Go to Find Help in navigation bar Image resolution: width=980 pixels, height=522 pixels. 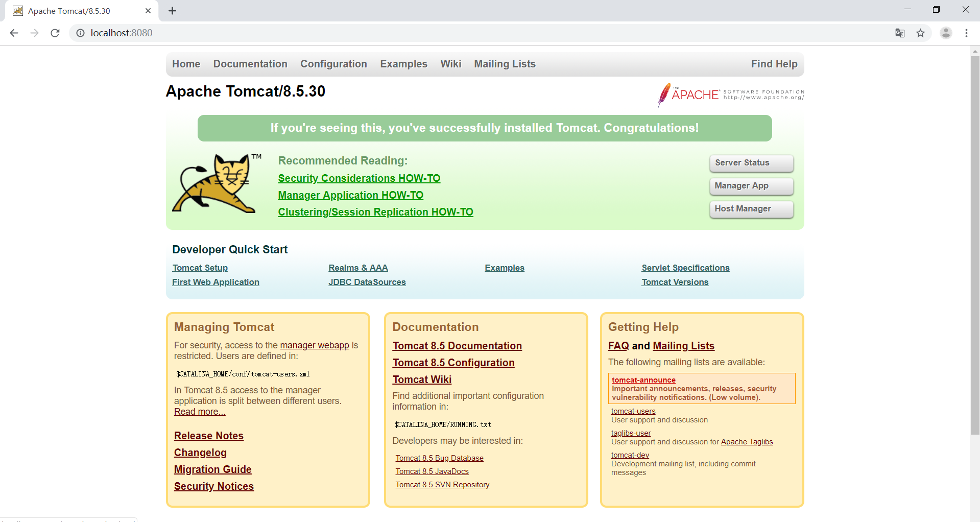(774, 64)
